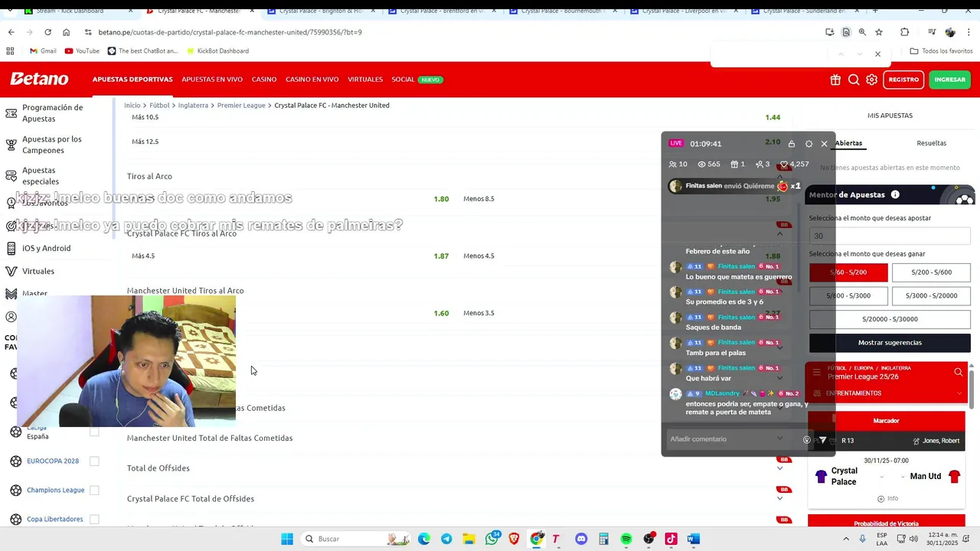Open APUESTAS DEPORTIVAS menu

tap(132, 80)
